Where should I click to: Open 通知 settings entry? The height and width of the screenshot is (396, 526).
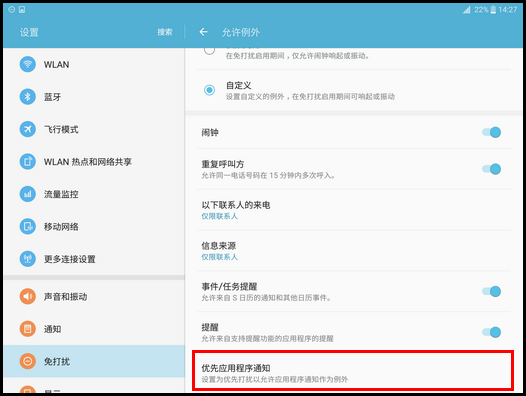pos(94,329)
